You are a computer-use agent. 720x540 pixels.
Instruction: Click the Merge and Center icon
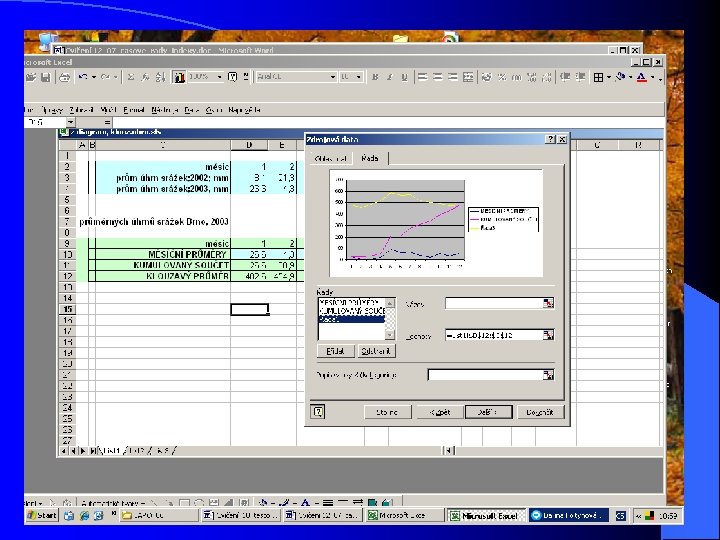[x=468, y=77]
